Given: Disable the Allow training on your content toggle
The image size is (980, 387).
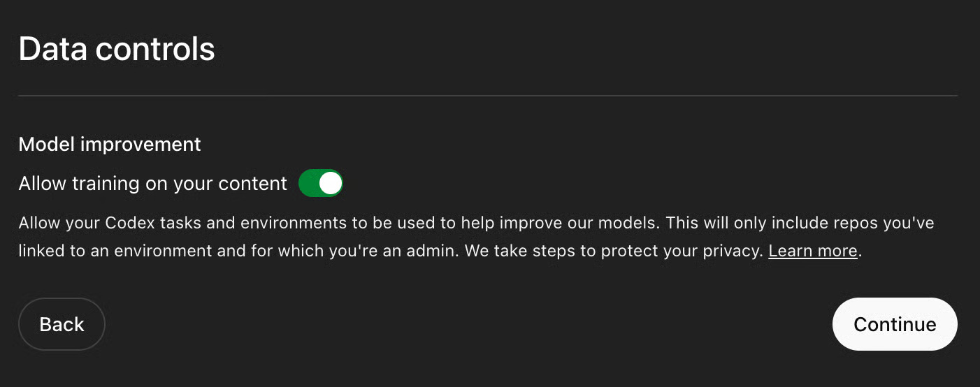Looking at the screenshot, I should [x=321, y=184].
